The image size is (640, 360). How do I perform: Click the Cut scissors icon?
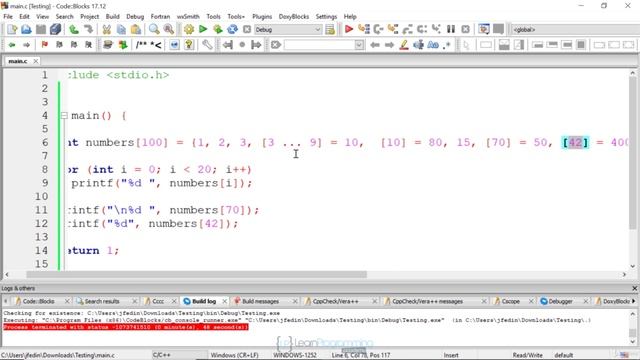coord(107,29)
